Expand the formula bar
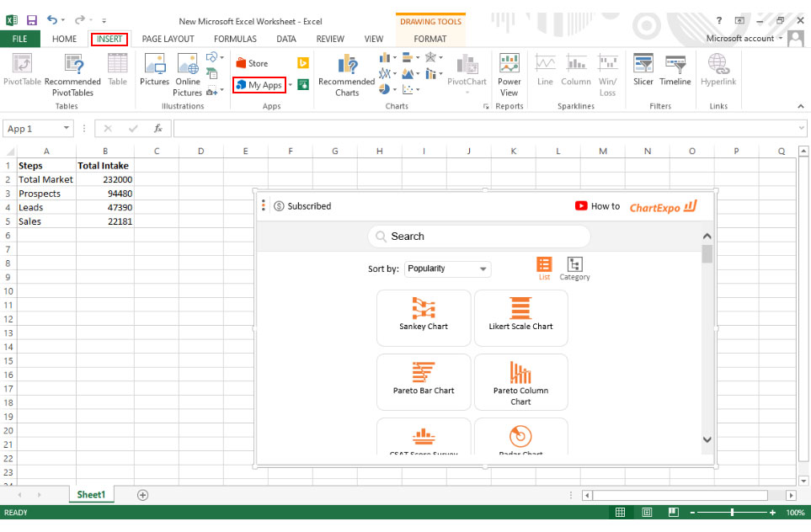The image size is (811, 532). coord(801,128)
